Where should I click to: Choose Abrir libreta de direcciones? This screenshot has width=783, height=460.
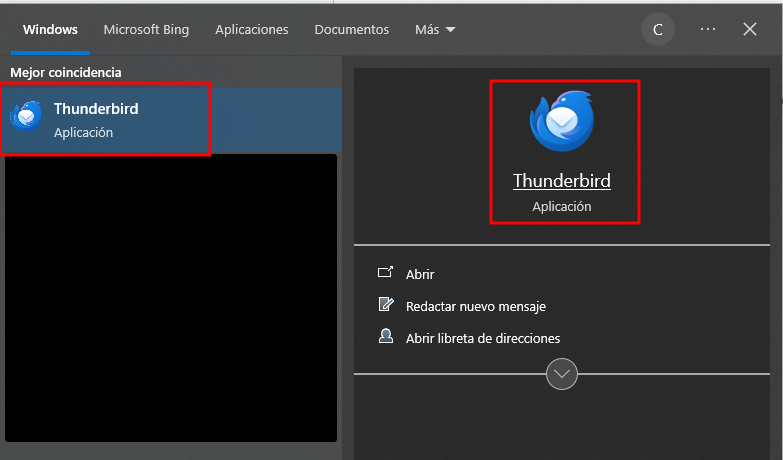pos(483,338)
